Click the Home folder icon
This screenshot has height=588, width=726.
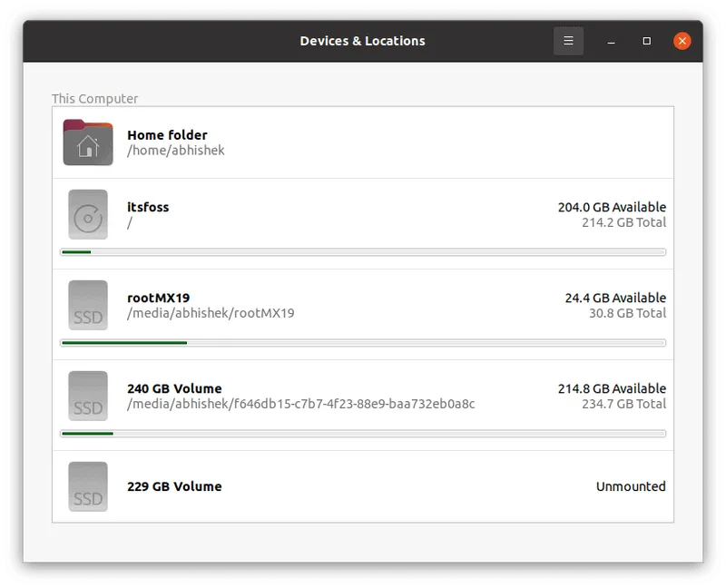point(88,142)
